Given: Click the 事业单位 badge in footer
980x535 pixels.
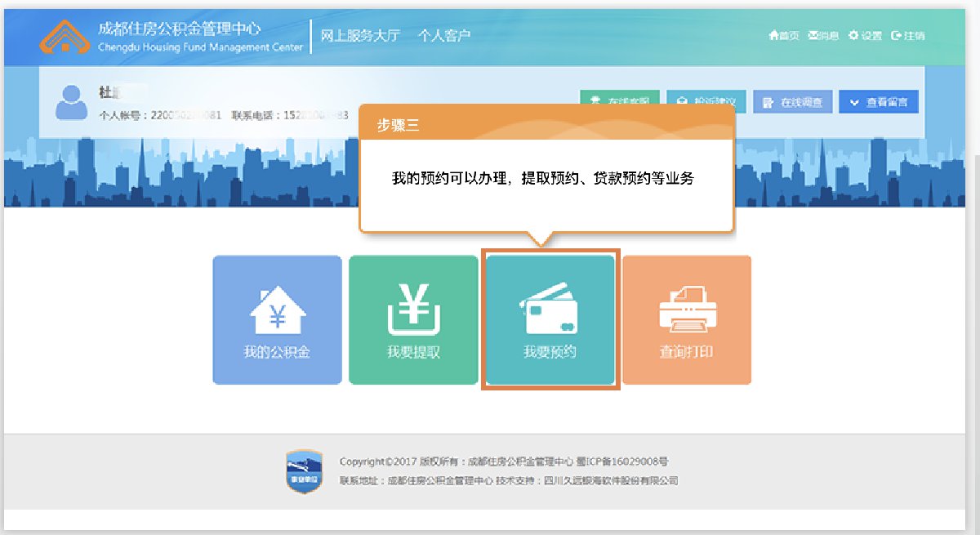Looking at the screenshot, I should 304,471.
